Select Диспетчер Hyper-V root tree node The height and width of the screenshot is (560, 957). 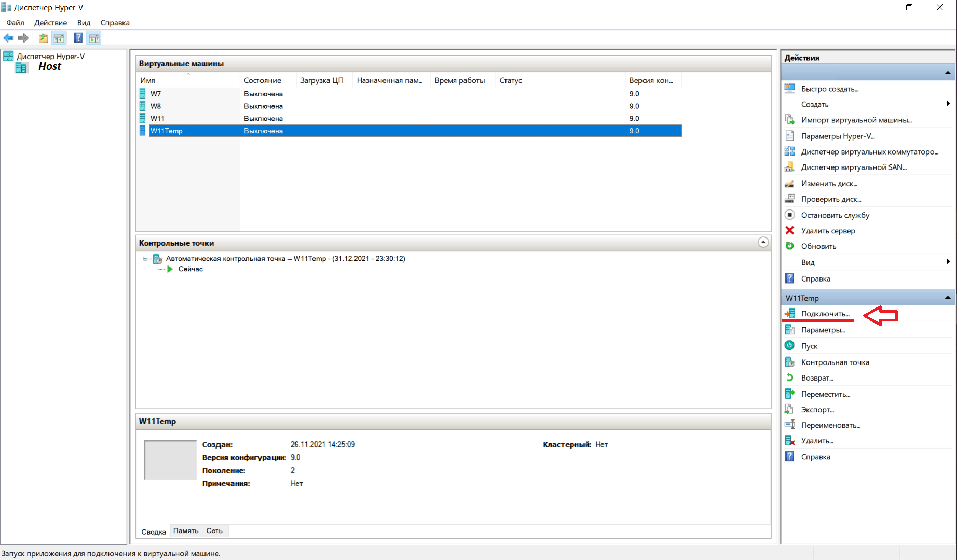(x=50, y=57)
